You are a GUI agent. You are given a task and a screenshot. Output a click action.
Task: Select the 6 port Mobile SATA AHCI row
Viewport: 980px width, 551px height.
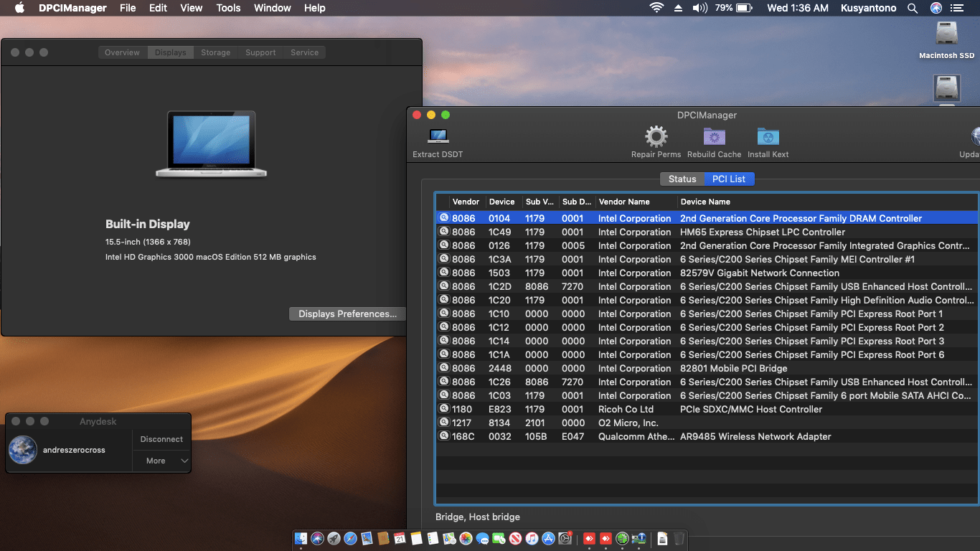click(707, 395)
